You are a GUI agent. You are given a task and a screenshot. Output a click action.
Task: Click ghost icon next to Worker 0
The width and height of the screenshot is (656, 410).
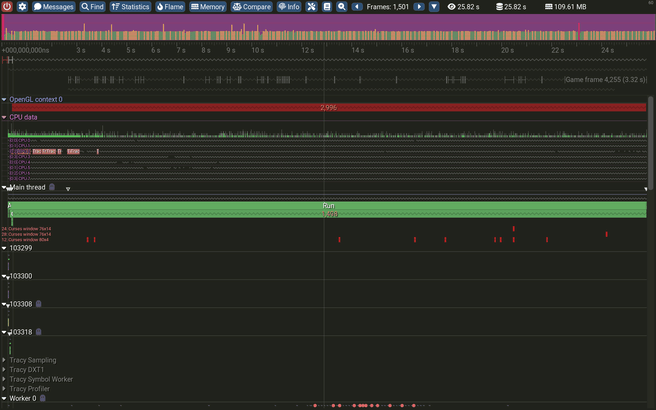[43, 398]
